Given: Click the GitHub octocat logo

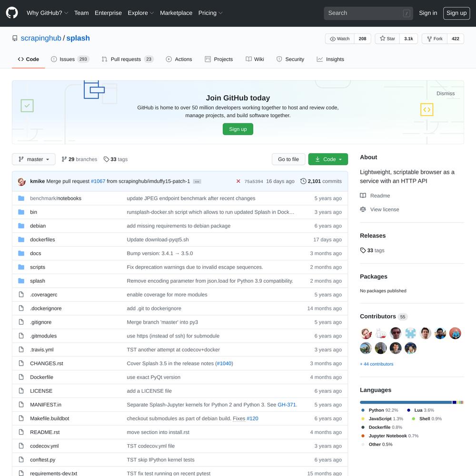Looking at the screenshot, I should (x=12, y=13).
